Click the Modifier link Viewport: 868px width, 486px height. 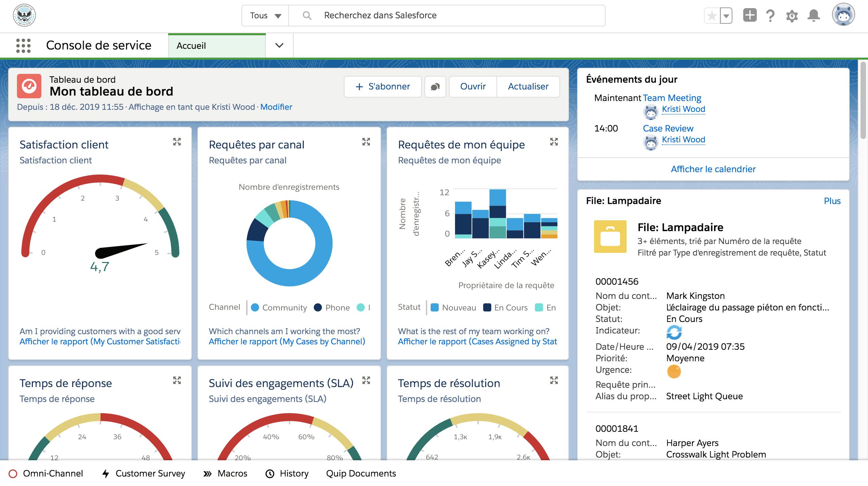point(276,107)
